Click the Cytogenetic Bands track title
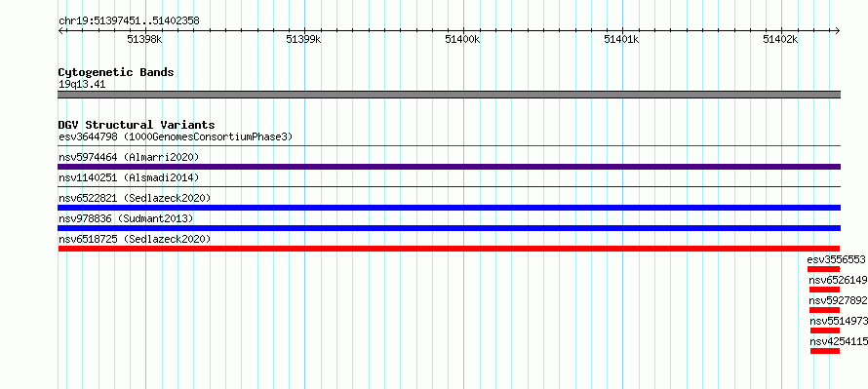The image size is (868, 389). (x=116, y=72)
